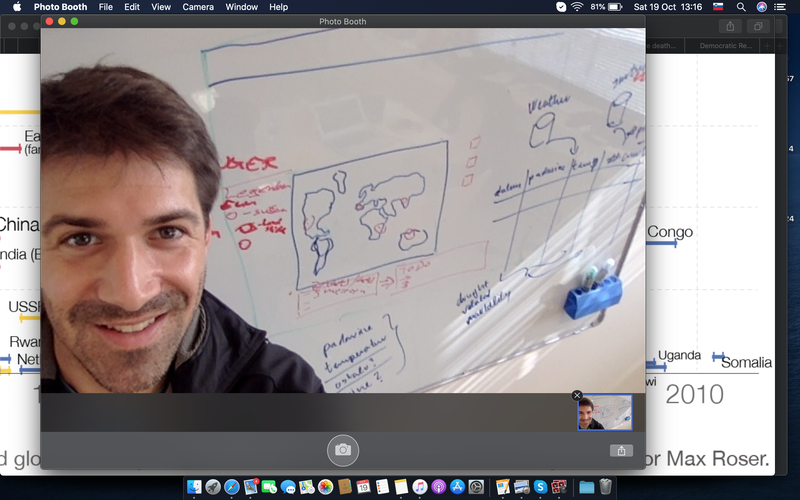Launch Finder from the Dock
Image resolution: width=800 pixels, height=500 pixels.
click(x=194, y=487)
